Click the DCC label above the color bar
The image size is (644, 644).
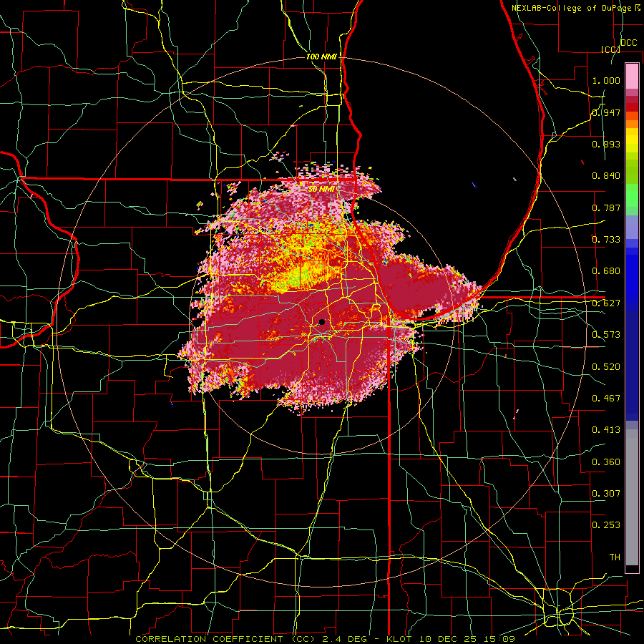pos(628,43)
